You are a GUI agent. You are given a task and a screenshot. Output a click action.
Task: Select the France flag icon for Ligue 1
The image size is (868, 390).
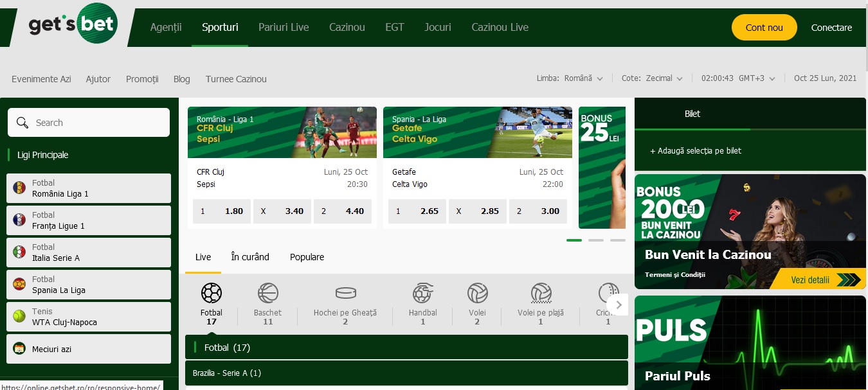(x=19, y=220)
